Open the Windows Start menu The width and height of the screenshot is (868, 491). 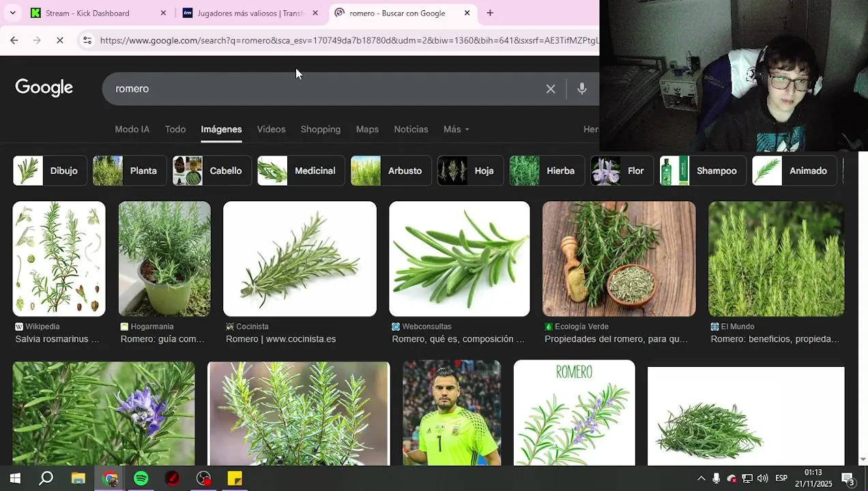[x=15, y=479]
